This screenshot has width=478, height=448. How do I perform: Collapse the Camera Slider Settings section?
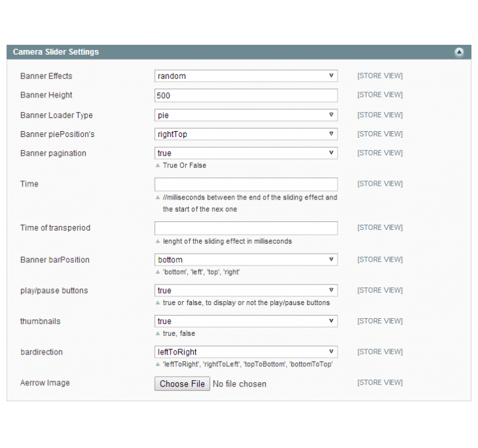[x=459, y=52]
